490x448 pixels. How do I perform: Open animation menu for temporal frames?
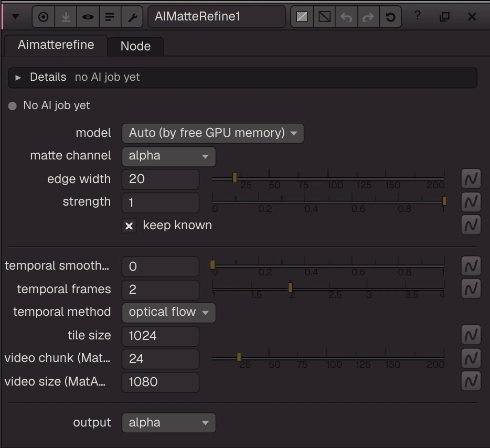[471, 289]
